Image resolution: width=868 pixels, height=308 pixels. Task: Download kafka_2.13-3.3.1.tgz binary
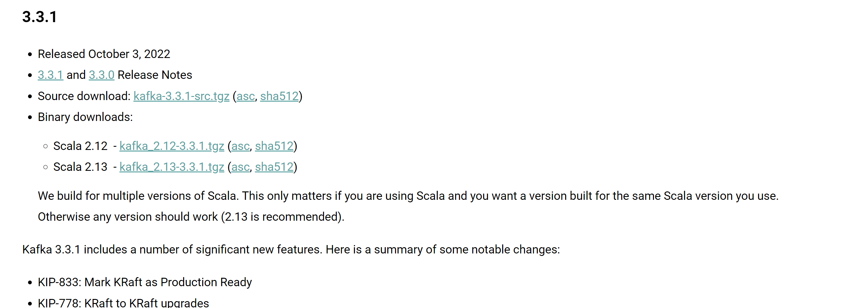171,167
